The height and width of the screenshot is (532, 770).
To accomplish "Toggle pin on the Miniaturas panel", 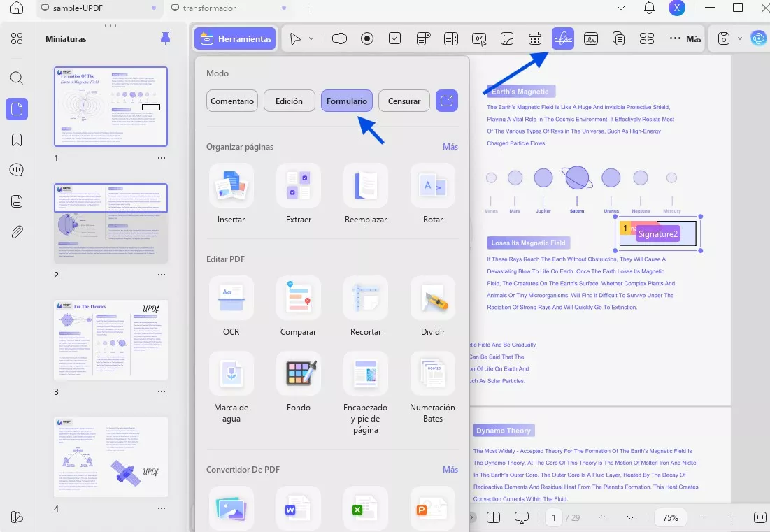I will point(166,38).
